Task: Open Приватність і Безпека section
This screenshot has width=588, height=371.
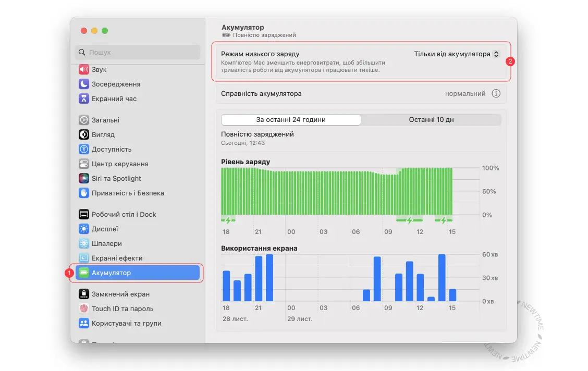Action: coord(138,193)
